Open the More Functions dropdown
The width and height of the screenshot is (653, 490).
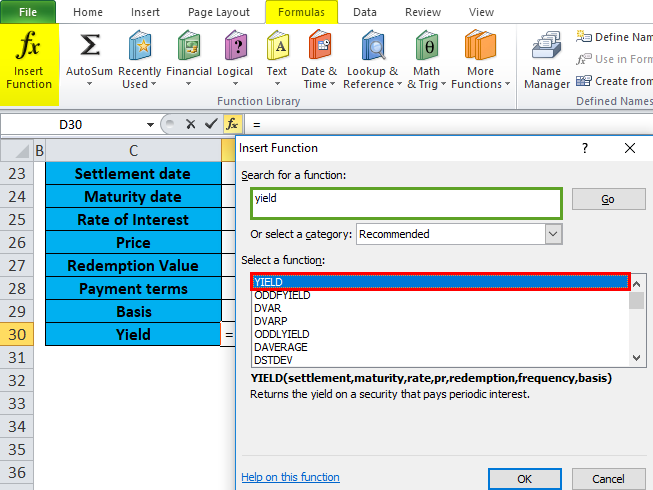pos(480,59)
